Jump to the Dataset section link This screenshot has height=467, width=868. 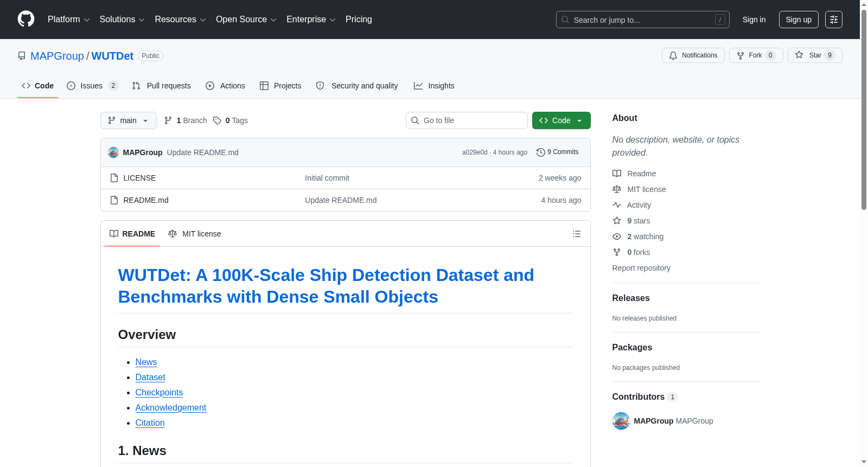pyautogui.click(x=150, y=378)
